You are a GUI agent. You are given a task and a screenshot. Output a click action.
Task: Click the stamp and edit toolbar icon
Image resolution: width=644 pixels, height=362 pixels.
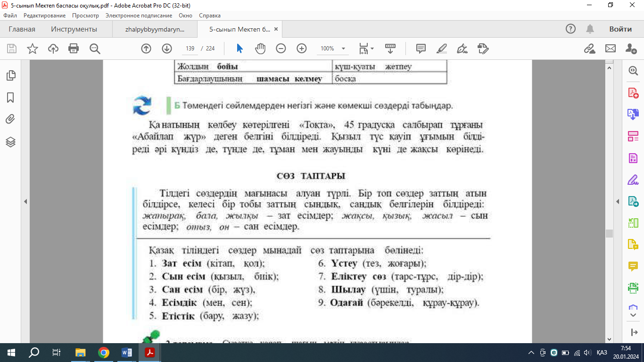coord(483,49)
